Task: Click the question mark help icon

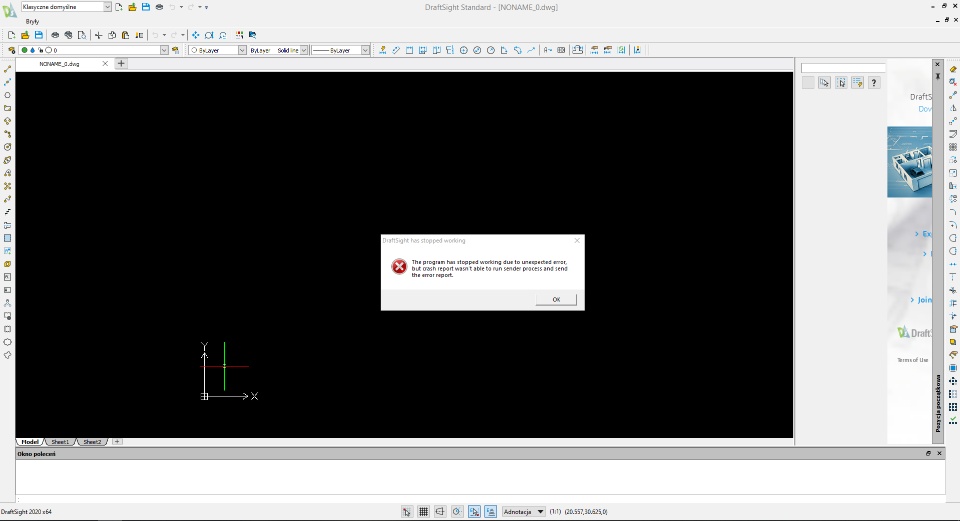Action: [874, 83]
